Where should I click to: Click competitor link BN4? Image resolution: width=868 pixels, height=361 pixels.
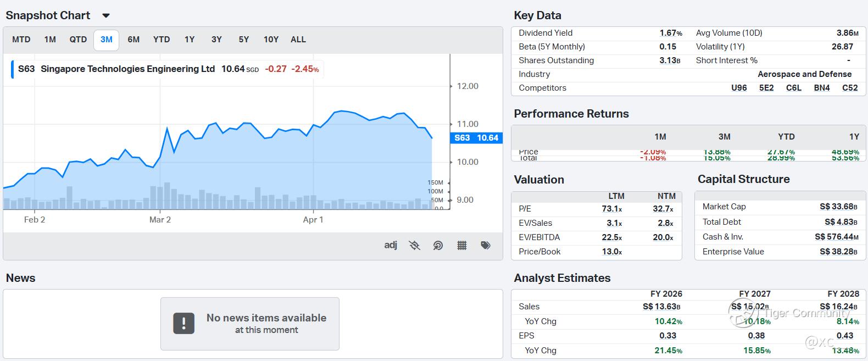[x=822, y=88]
